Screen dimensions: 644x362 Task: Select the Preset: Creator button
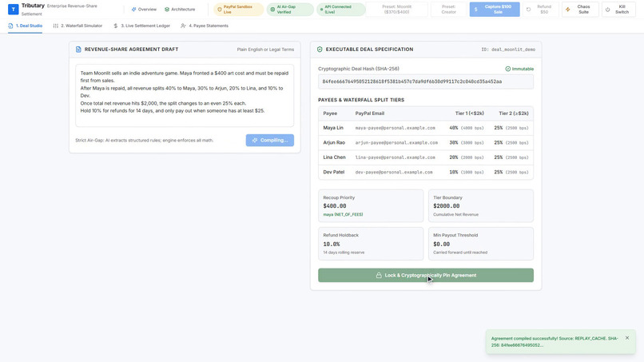(x=448, y=10)
